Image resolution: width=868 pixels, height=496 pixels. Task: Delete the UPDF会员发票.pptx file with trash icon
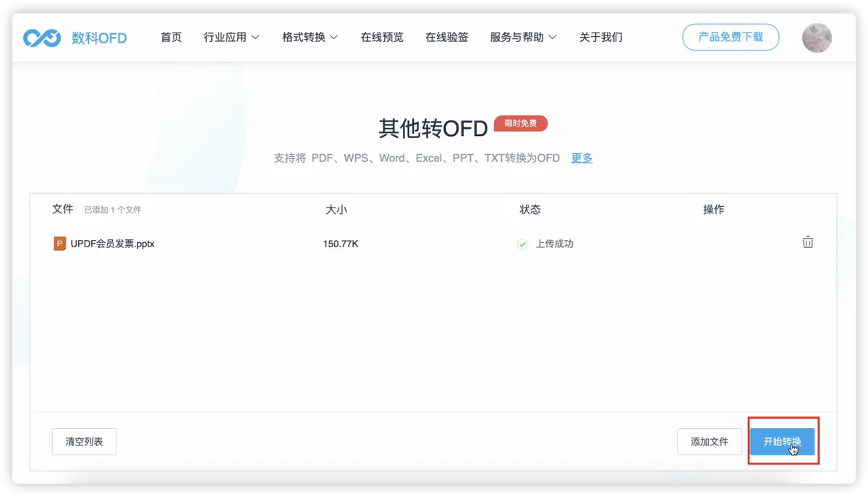(808, 242)
